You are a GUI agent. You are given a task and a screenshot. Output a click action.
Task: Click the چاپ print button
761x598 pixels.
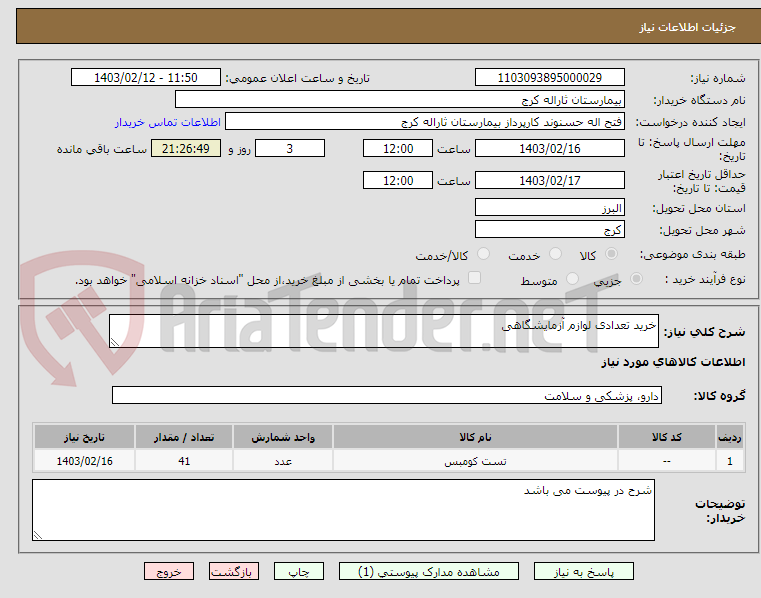298,571
